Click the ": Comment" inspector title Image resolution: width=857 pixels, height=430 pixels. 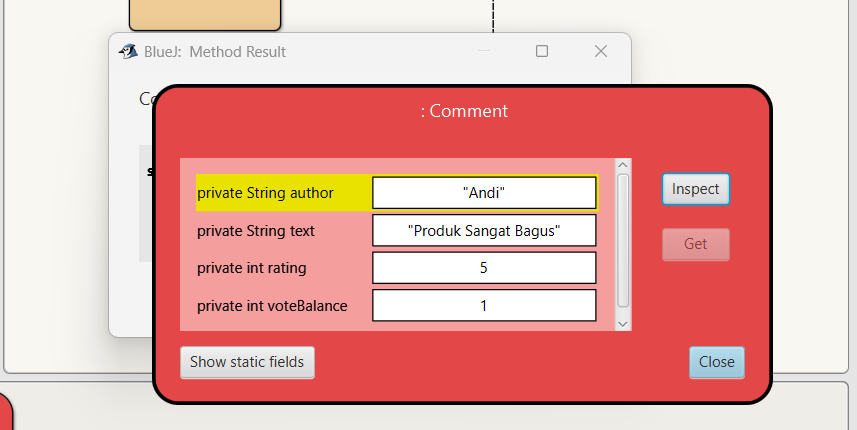click(x=464, y=111)
